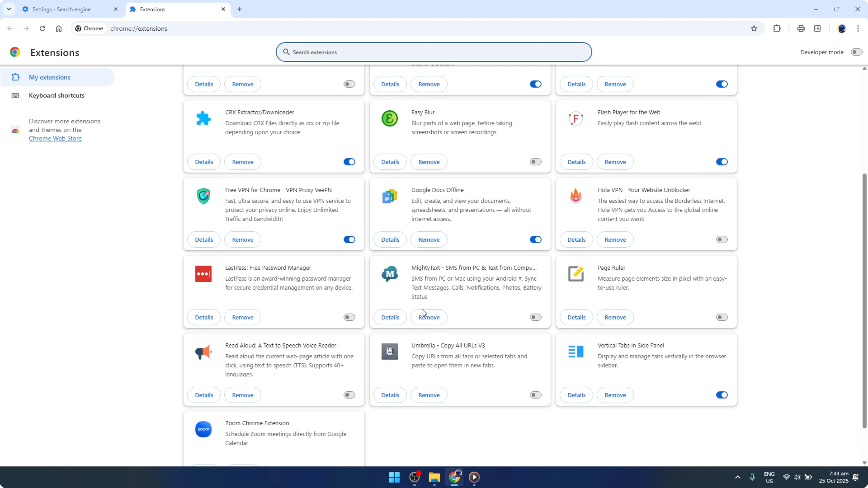The height and width of the screenshot is (488, 868).
Task: Remove Vertical Tabs in Side Panel
Action: coord(615,395)
